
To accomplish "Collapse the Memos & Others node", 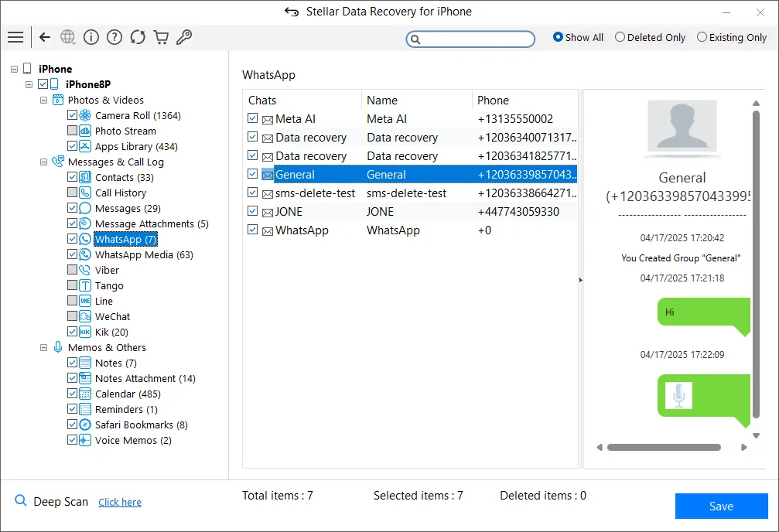I will click(43, 347).
